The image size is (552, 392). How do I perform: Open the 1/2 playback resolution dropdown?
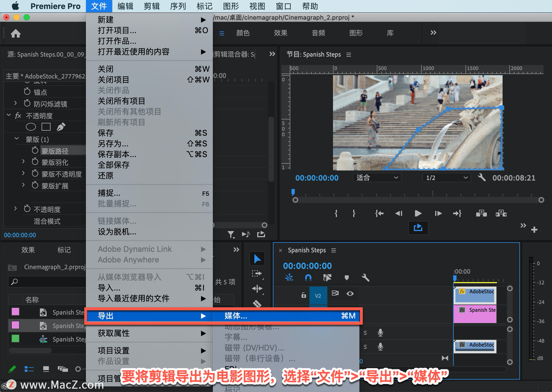(x=446, y=178)
